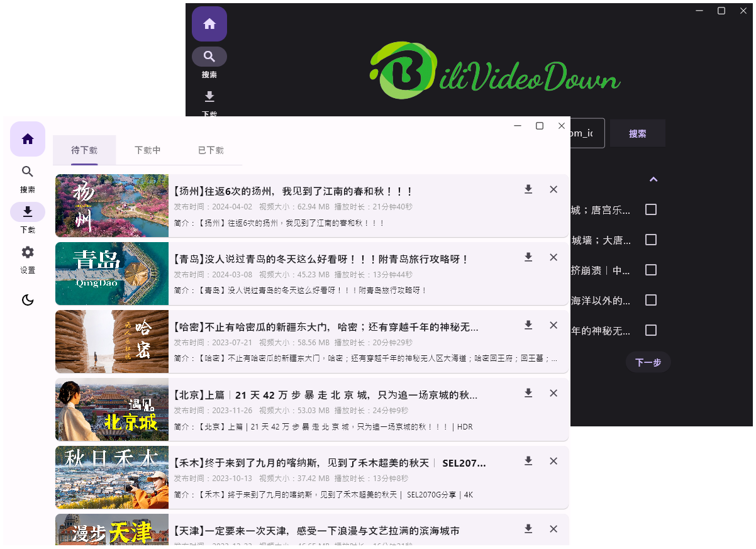Image resolution: width=756 pixels, height=549 pixels.
Task: Remove the 天津 video from the pending list
Action: 553,529
